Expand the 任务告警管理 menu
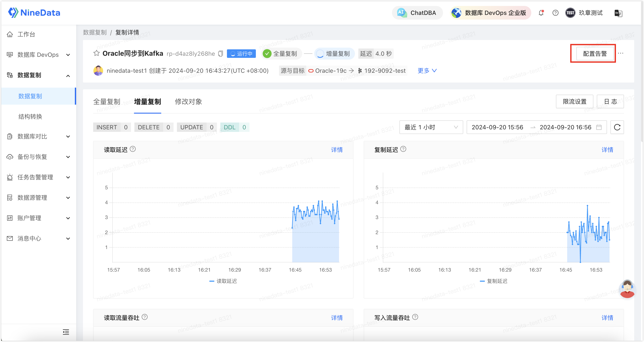 38,177
